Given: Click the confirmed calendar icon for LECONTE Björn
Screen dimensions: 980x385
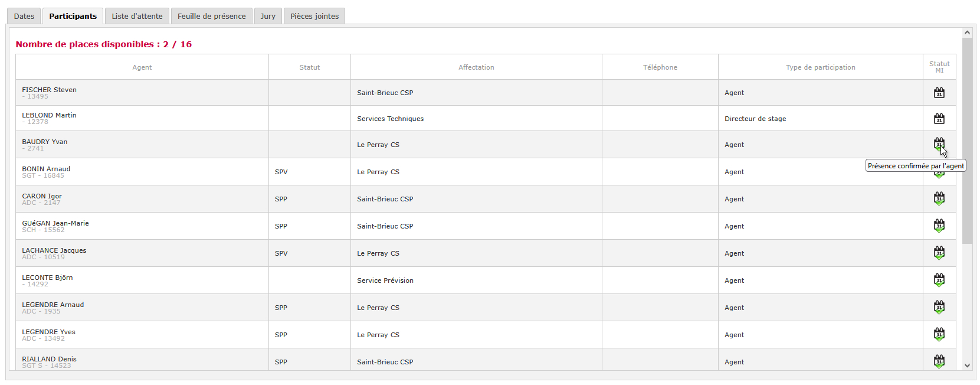Looking at the screenshot, I should 939,280.
